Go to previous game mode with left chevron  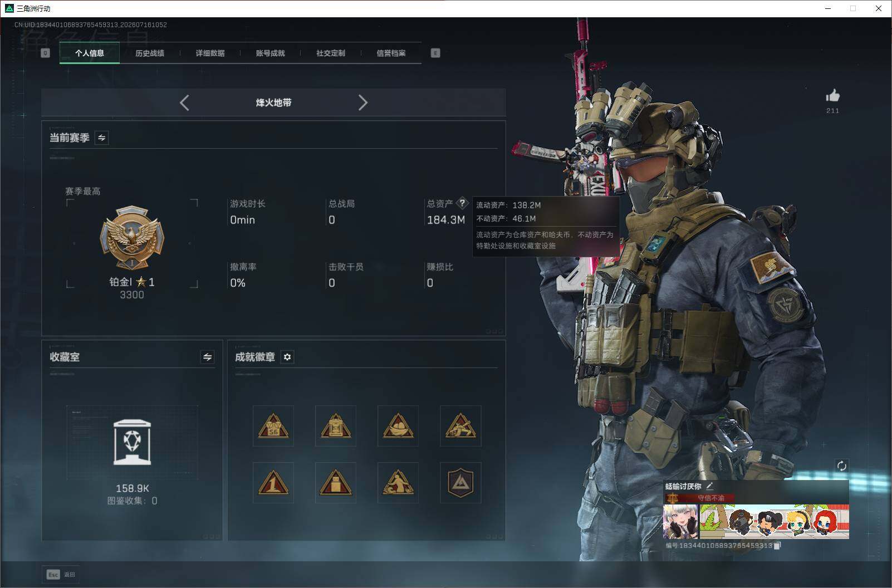tap(185, 102)
